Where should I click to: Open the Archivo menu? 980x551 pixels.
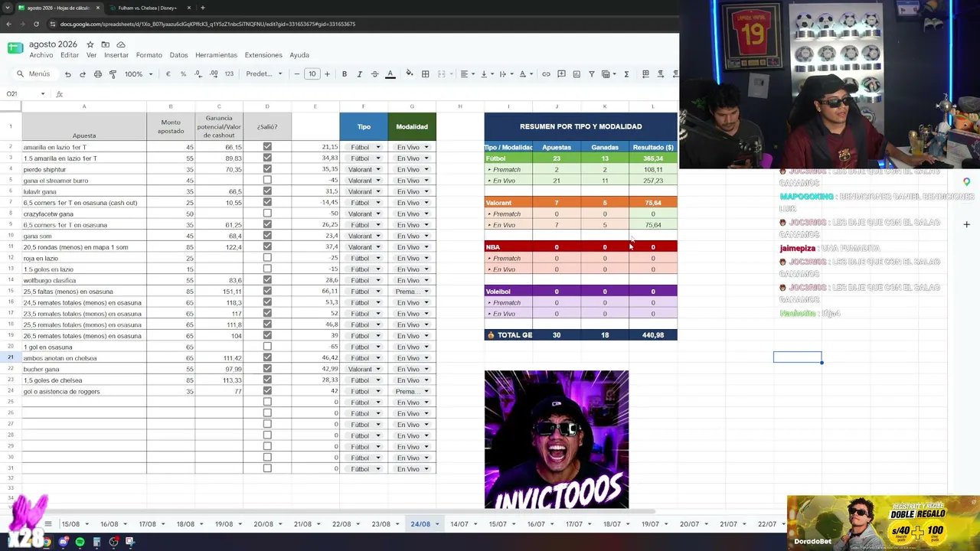pos(41,55)
